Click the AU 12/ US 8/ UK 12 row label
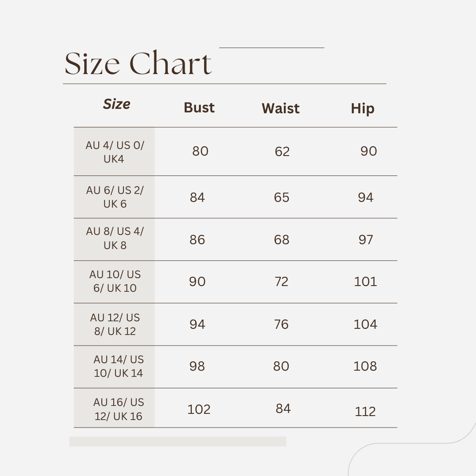The height and width of the screenshot is (476, 476). coord(115,324)
